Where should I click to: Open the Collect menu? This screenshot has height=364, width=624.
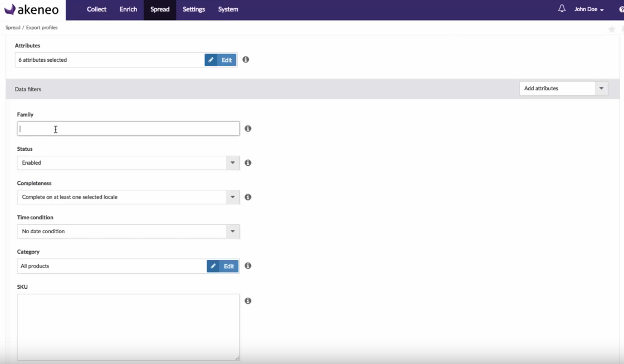tap(97, 9)
